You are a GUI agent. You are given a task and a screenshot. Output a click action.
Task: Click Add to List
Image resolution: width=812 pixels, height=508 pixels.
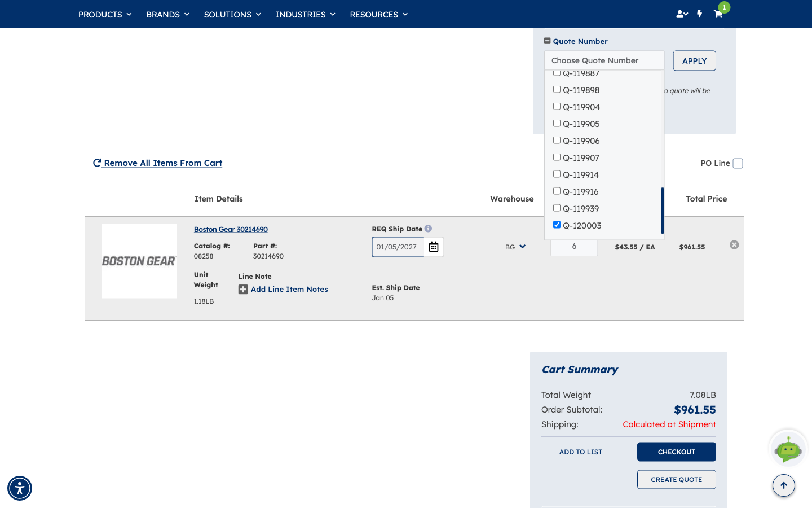581,452
